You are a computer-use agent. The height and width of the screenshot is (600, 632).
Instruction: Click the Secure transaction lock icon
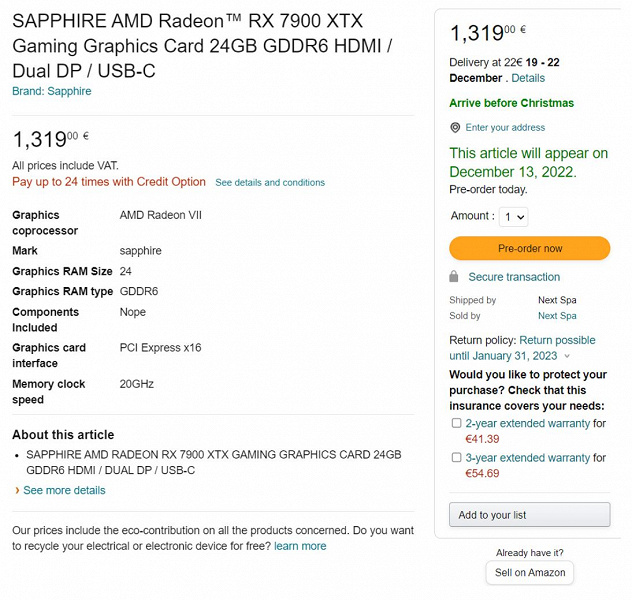(x=454, y=277)
